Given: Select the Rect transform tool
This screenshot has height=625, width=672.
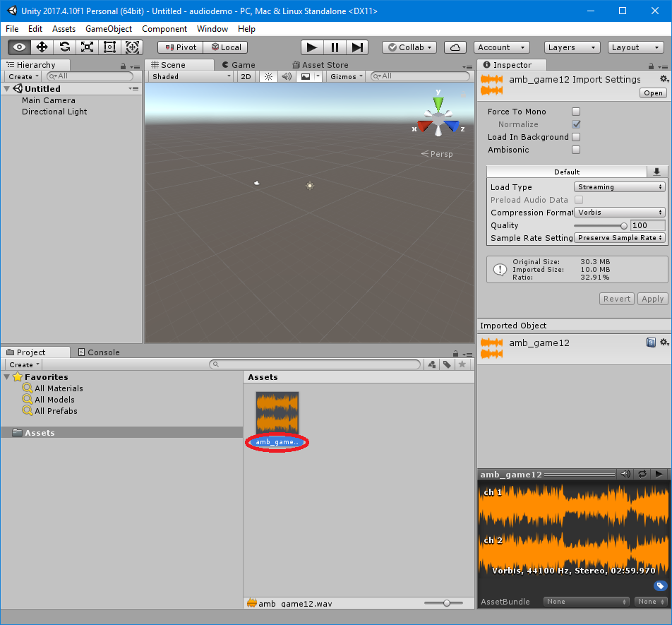Looking at the screenshot, I should [109, 47].
